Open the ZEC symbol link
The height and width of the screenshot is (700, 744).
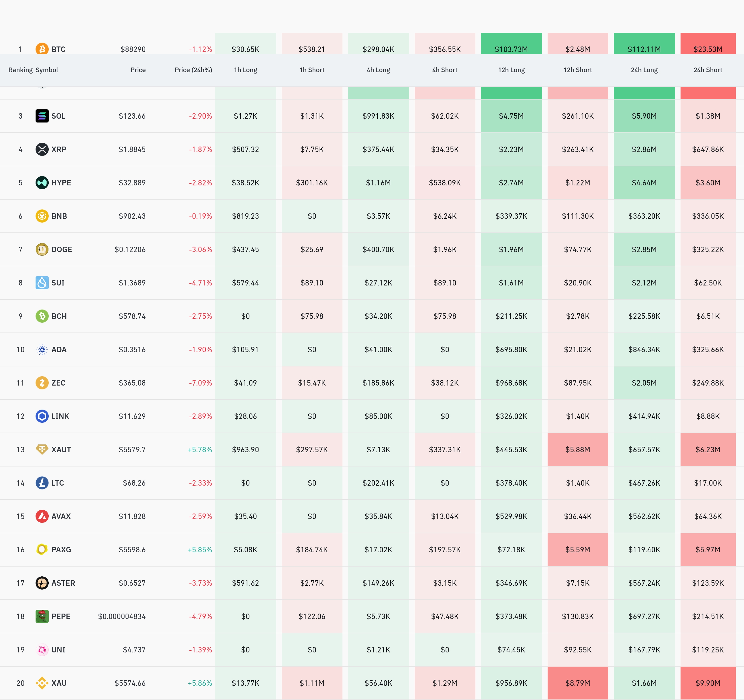point(58,383)
